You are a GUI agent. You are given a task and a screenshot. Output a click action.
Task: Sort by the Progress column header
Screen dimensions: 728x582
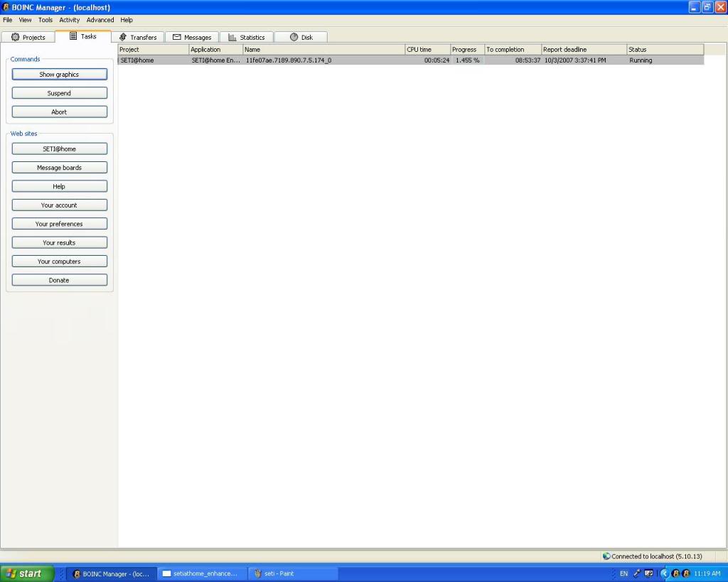[x=468, y=50]
